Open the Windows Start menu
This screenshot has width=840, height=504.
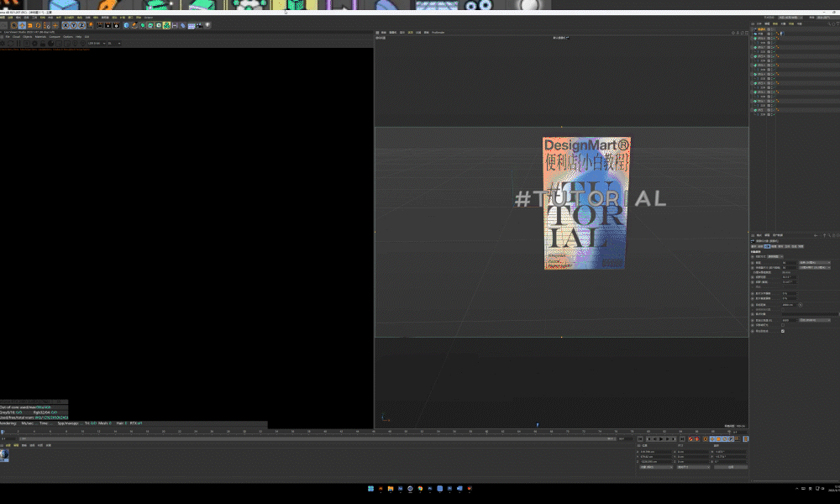(370, 489)
